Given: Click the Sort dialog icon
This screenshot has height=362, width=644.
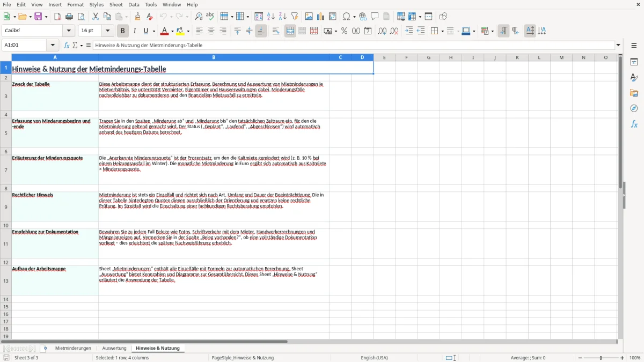Looking at the screenshot, I should click(x=259, y=17).
